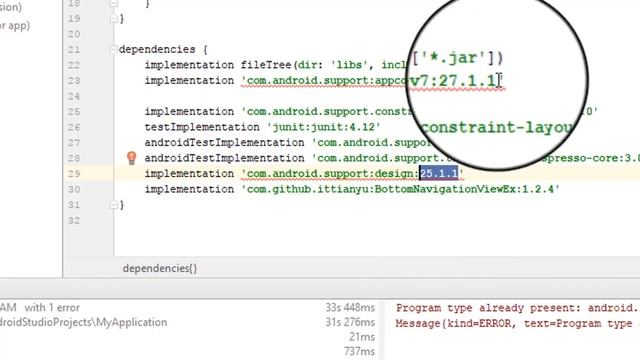Click the 21ms task duration
This screenshot has height=360, width=640.
[362, 337]
